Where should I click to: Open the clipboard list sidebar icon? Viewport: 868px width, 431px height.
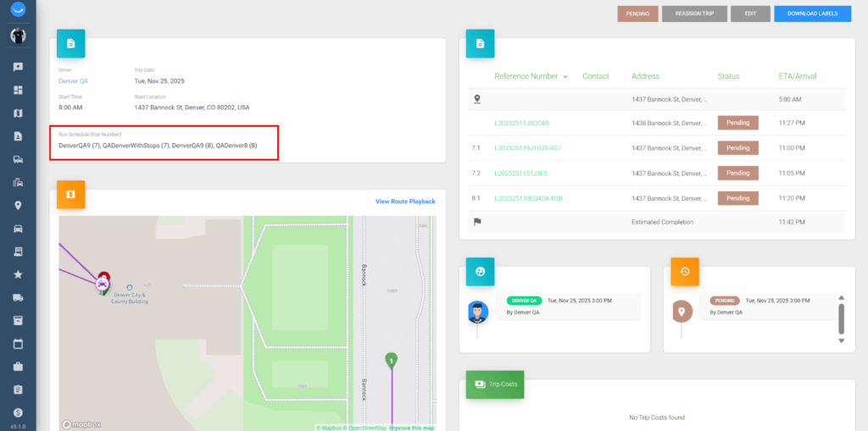(x=18, y=390)
